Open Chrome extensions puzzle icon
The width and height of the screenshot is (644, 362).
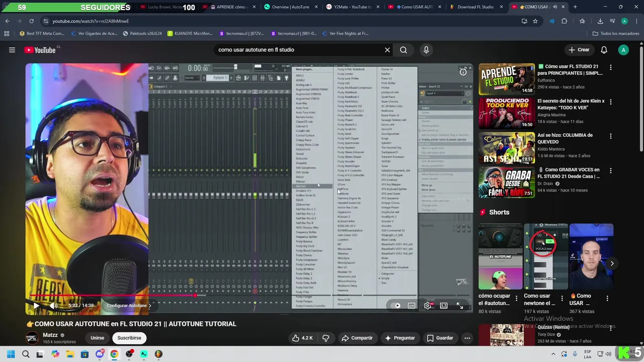pyautogui.click(x=564, y=21)
